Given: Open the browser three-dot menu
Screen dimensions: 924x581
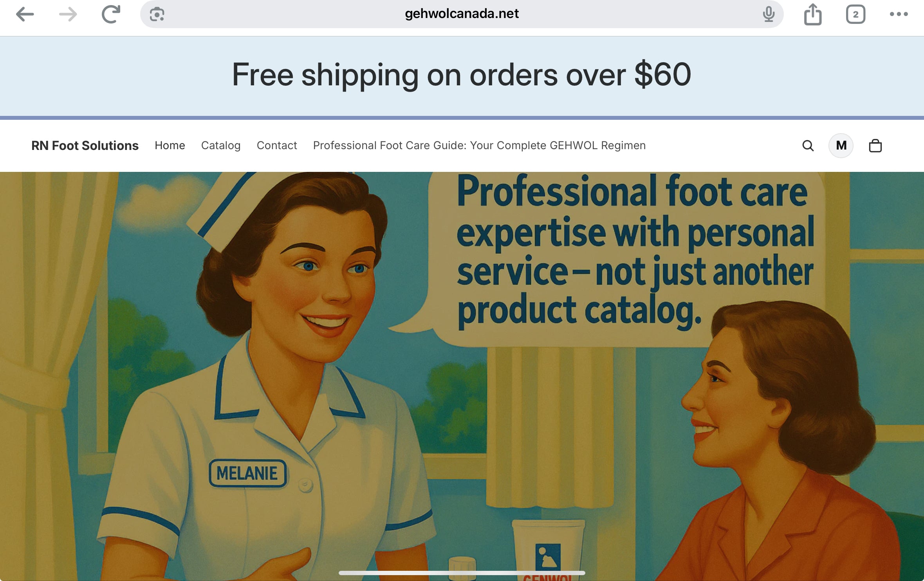Looking at the screenshot, I should click(x=899, y=14).
